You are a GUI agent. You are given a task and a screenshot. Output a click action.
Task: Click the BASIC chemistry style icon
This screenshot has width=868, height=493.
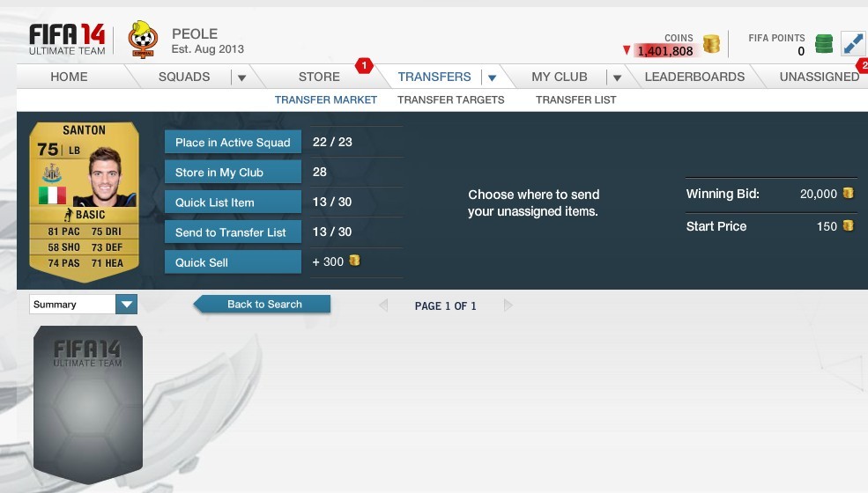coord(69,215)
